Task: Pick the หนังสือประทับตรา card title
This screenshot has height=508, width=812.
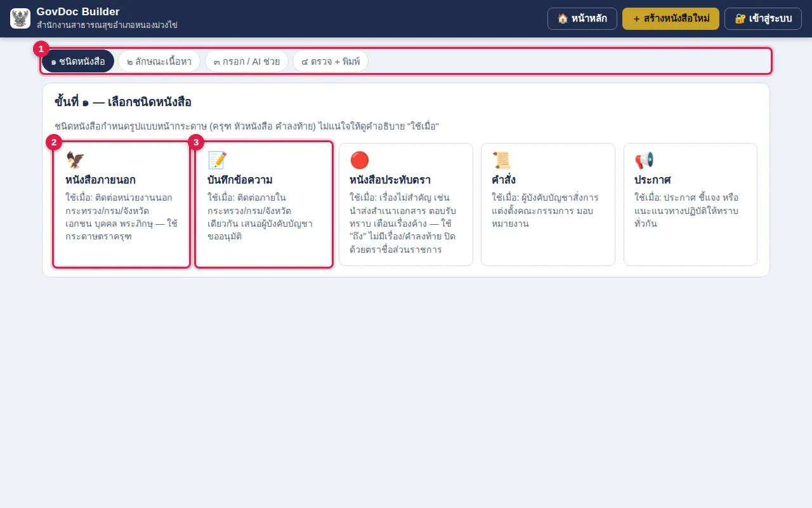Action: point(390,180)
